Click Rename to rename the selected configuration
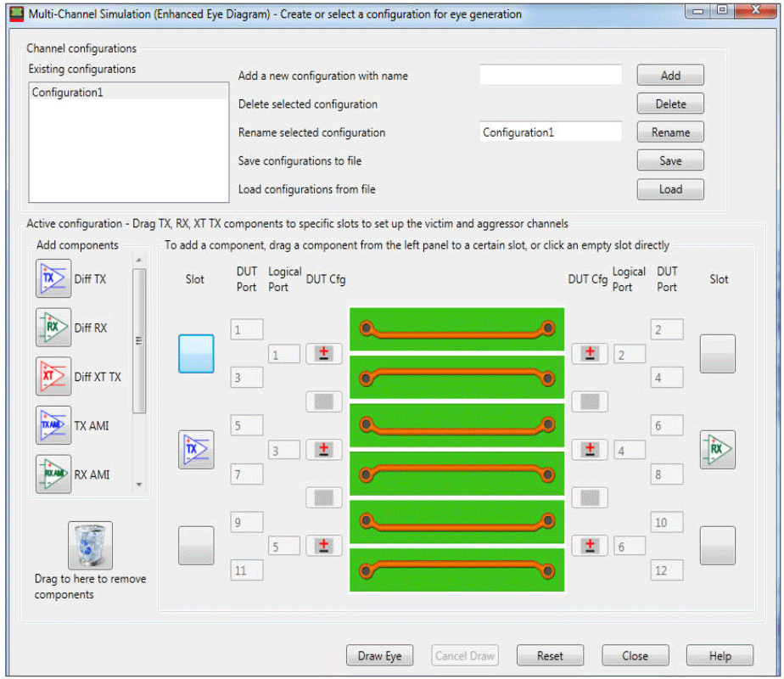Image resolution: width=784 pixels, height=679 pixels. coord(669,132)
